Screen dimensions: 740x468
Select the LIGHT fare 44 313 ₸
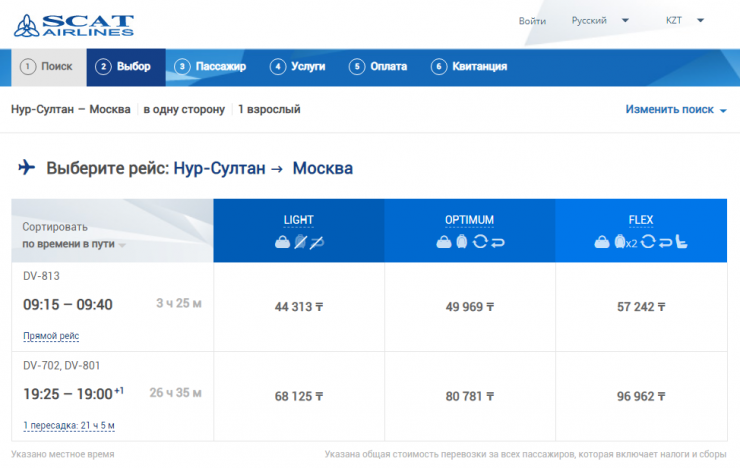pos(299,307)
